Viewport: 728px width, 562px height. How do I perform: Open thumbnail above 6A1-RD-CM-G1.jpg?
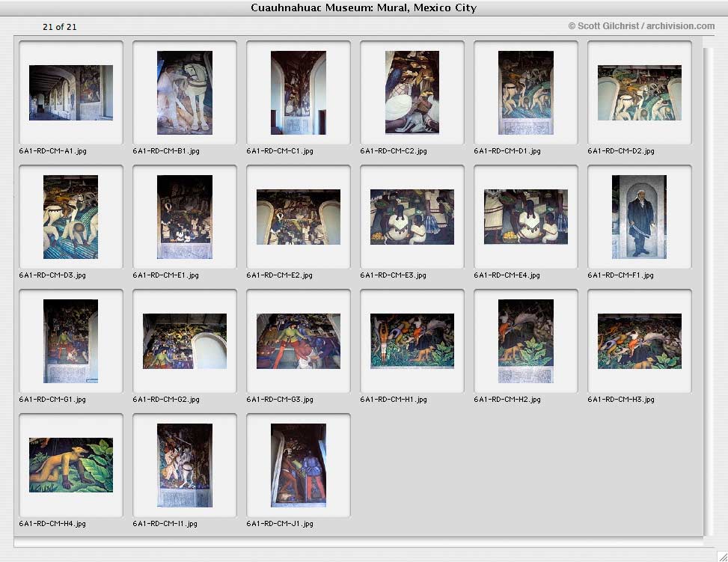[x=70, y=341]
